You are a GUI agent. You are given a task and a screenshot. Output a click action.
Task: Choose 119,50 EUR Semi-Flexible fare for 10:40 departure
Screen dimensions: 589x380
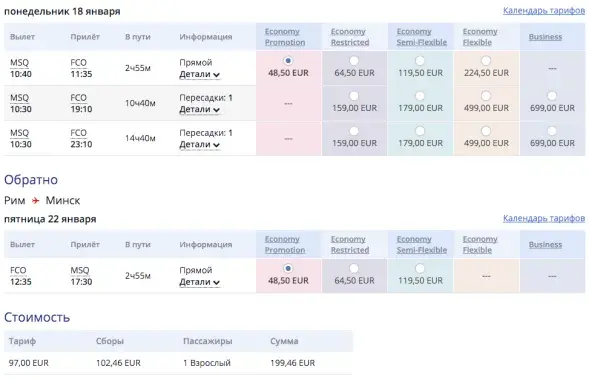(420, 61)
